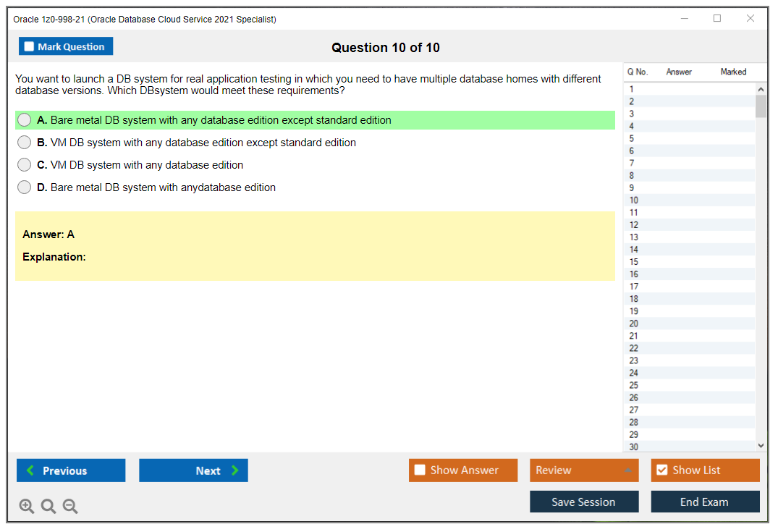Pick option D bare metal any edition
The width and height of the screenshot is (778, 532).
tap(25, 187)
